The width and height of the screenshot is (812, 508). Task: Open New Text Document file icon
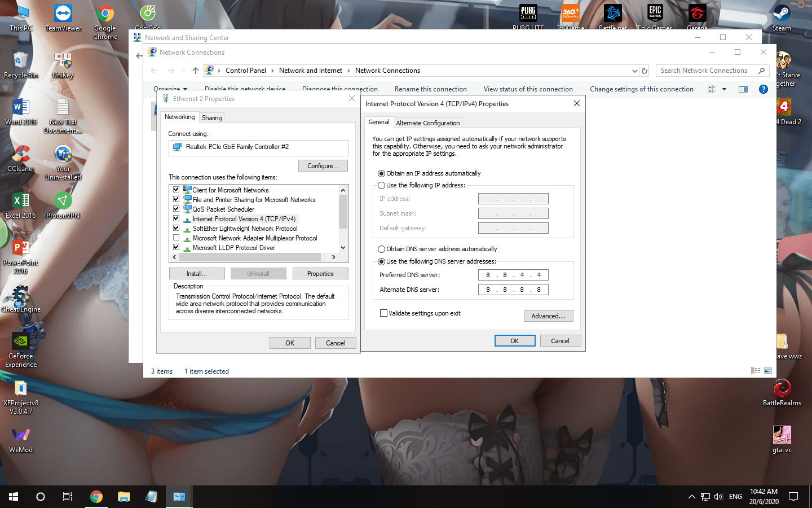63,116
